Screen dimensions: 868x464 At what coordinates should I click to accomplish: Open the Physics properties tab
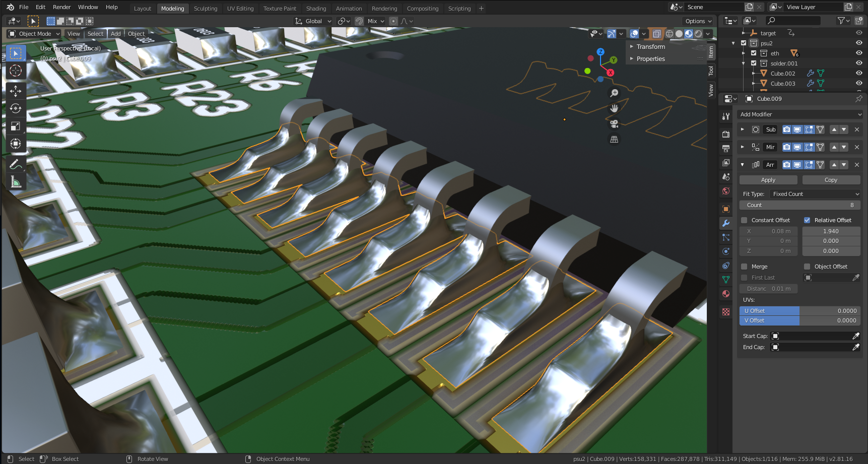point(726,251)
